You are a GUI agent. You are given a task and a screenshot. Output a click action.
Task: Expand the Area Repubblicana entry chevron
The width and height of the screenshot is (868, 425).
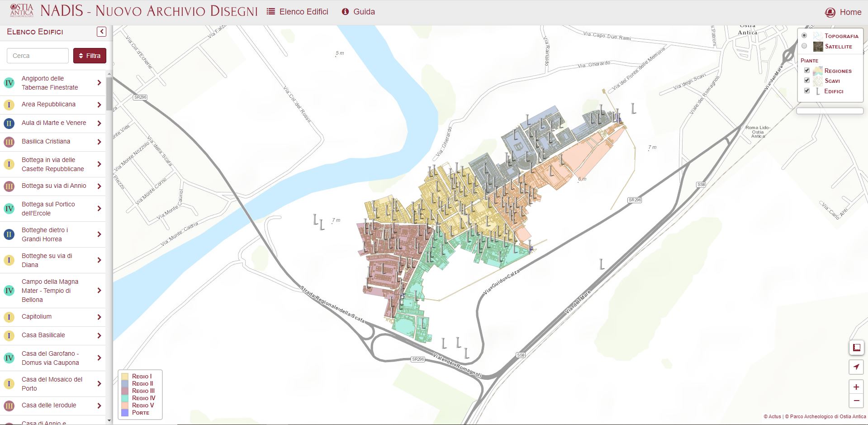[99, 105]
